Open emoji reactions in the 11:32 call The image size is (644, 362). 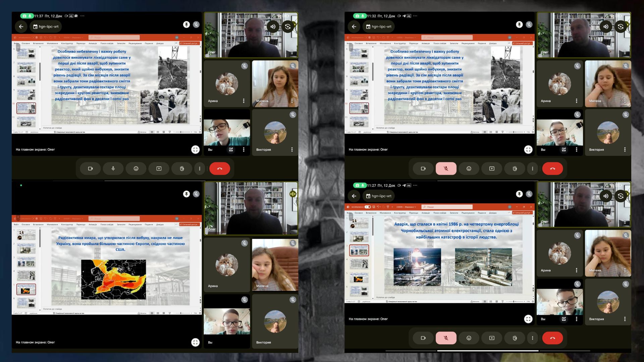[x=469, y=169]
